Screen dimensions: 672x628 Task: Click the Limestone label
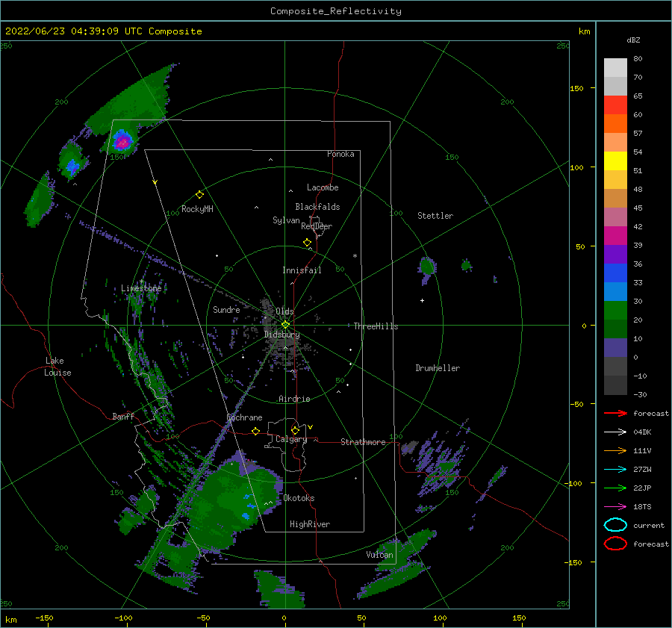(141, 288)
